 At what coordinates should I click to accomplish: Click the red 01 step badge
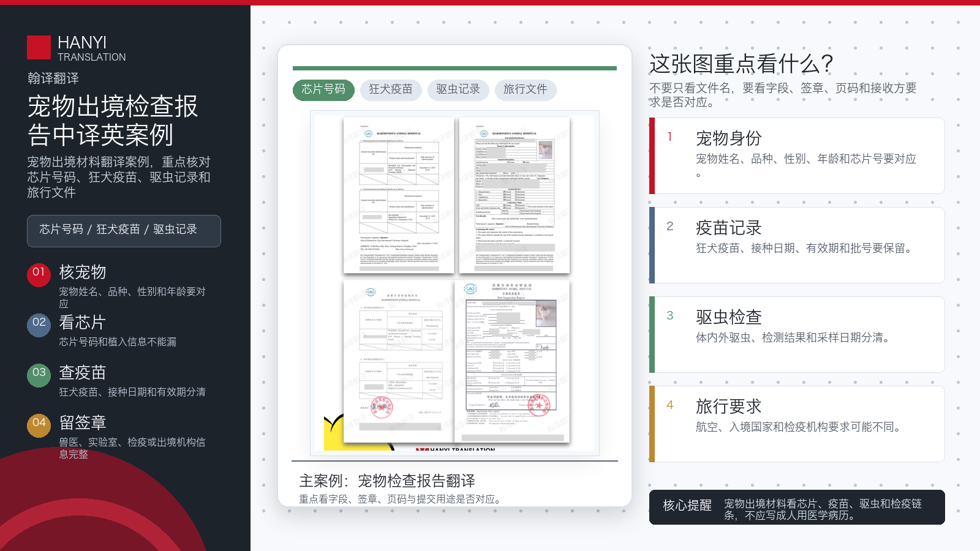[x=39, y=275]
